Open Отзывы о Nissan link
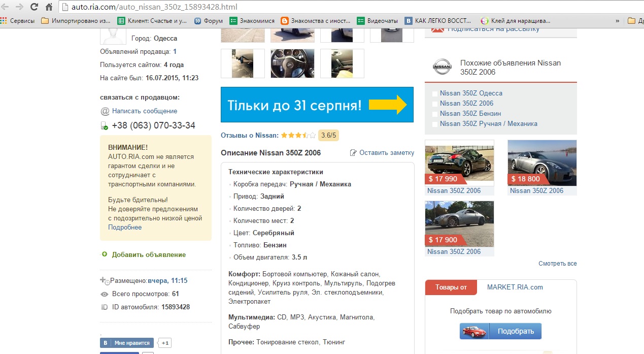644x354 pixels. point(250,135)
